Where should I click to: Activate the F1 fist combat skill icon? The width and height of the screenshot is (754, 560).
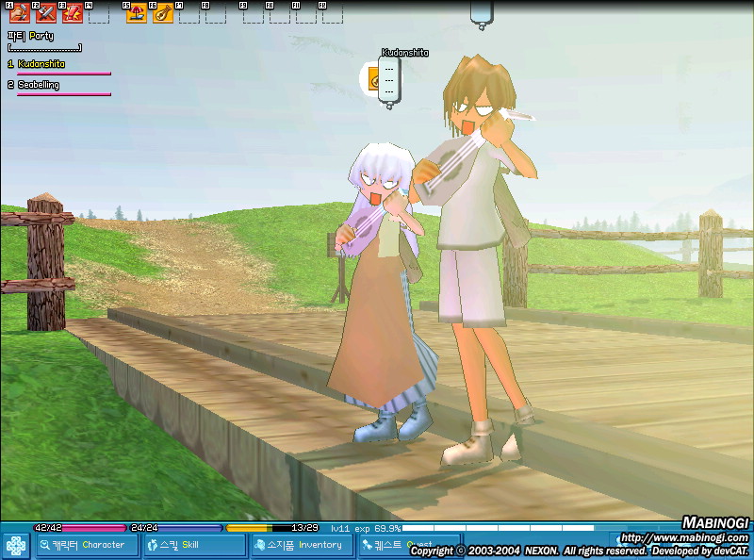click(20, 13)
